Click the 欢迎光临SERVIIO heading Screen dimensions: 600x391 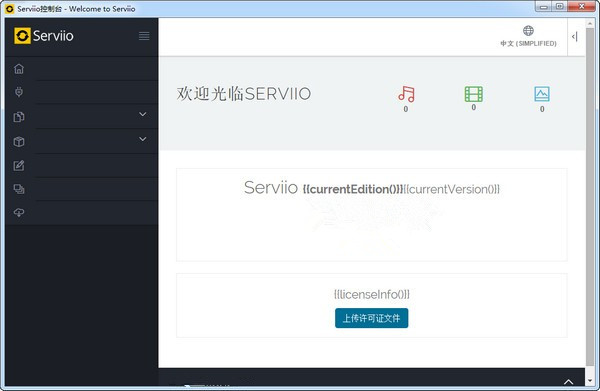pos(244,94)
